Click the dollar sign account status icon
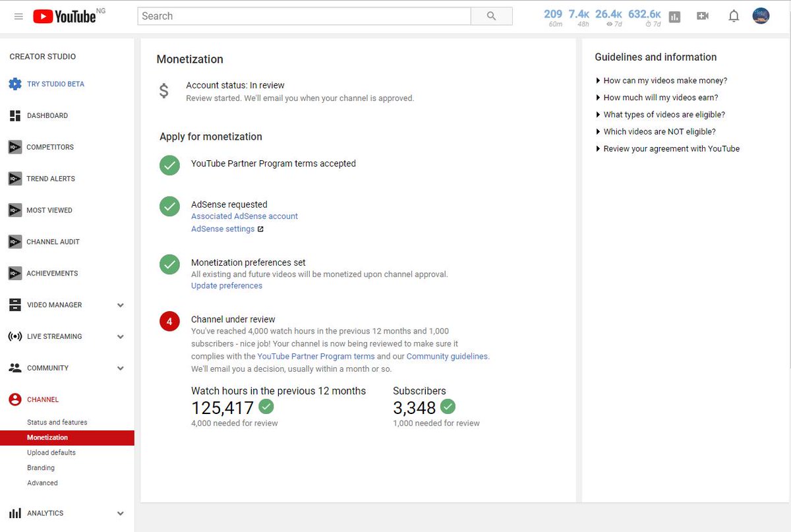The width and height of the screenshot is (791, 532). click(x=164, y=91)
